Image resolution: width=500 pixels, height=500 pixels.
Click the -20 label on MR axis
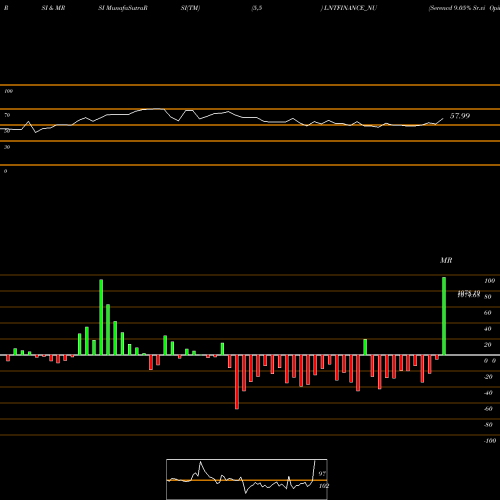488,377
